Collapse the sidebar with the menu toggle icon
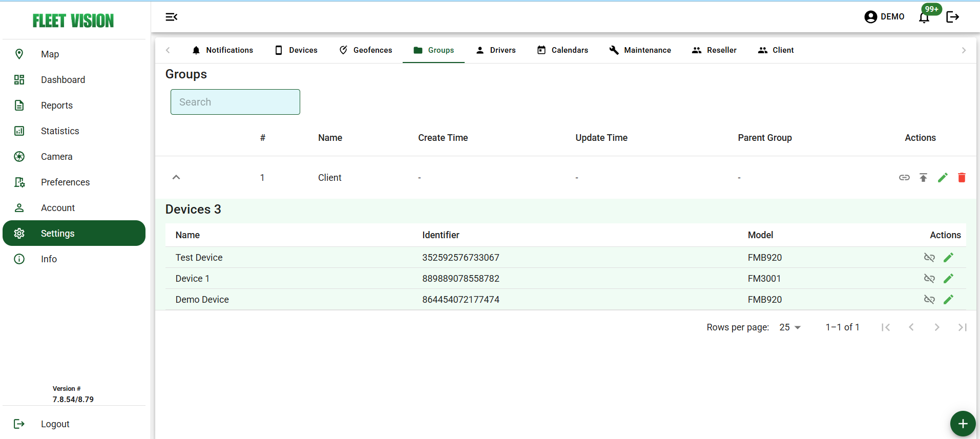Viewport: 980px width, 439px height. 171,17
